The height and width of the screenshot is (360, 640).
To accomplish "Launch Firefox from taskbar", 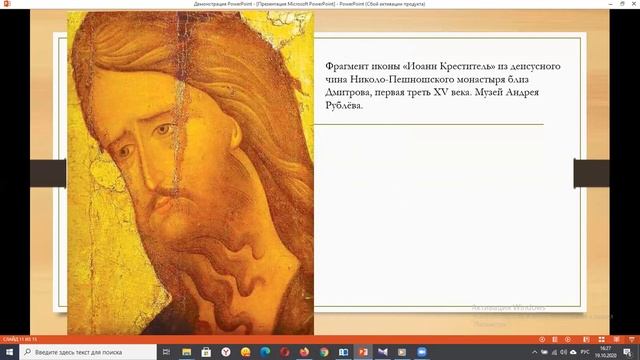I will click(x=304, y=352).
